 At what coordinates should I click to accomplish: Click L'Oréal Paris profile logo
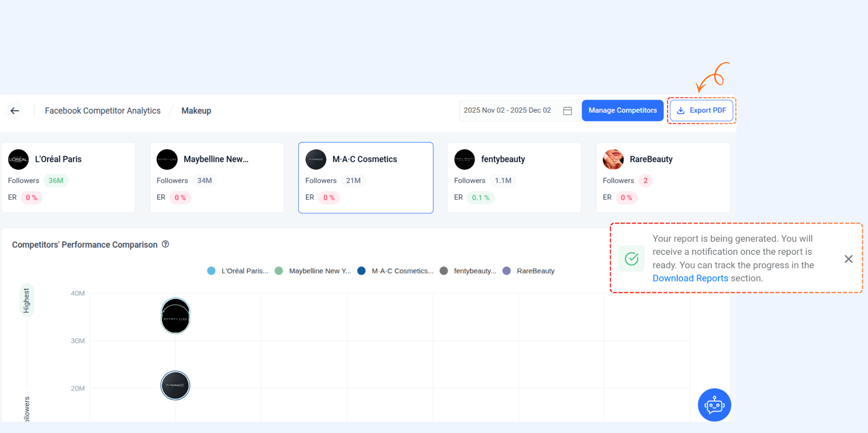click(18, 159)
